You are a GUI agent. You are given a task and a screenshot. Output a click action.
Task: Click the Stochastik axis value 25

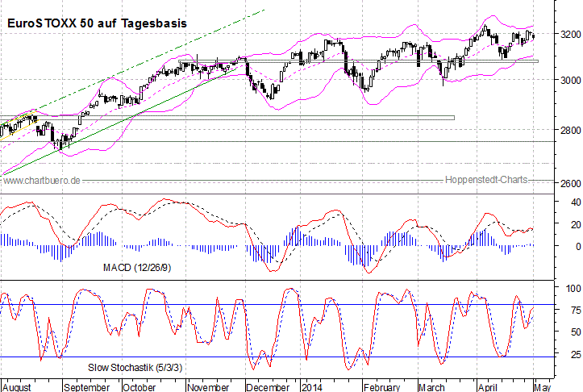pos(576,354)
